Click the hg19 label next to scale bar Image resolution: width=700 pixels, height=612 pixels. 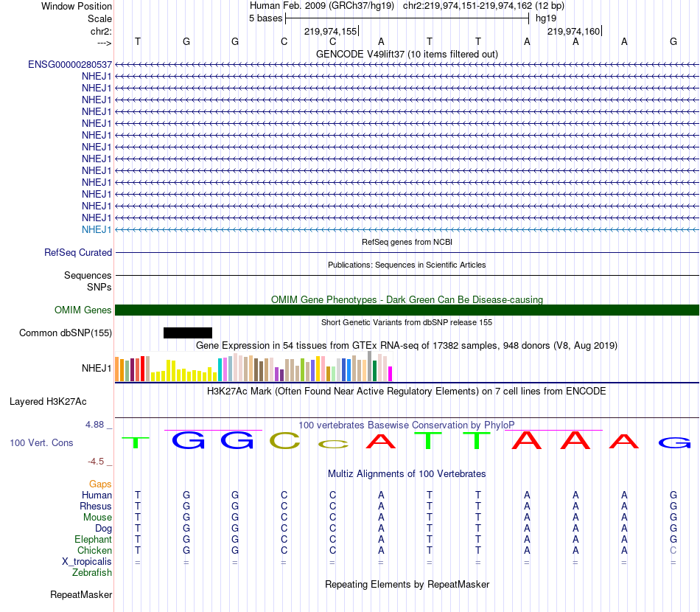tap(546, 18)
